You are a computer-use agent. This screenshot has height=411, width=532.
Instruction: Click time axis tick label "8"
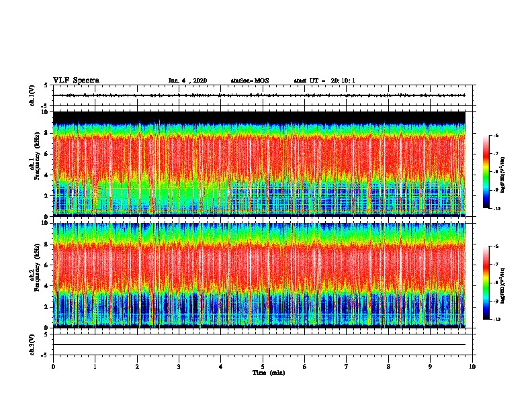click(x=388, y=367)
